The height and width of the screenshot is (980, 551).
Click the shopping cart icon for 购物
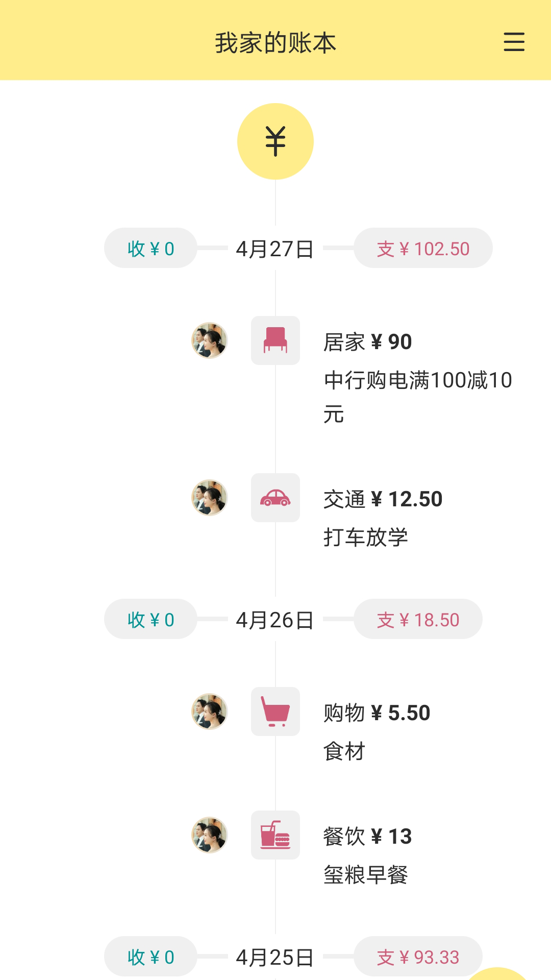click(x=275, y=712)
